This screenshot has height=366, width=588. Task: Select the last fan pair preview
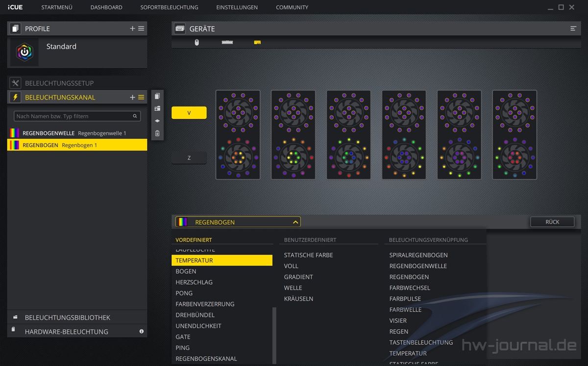coord(514,134)
